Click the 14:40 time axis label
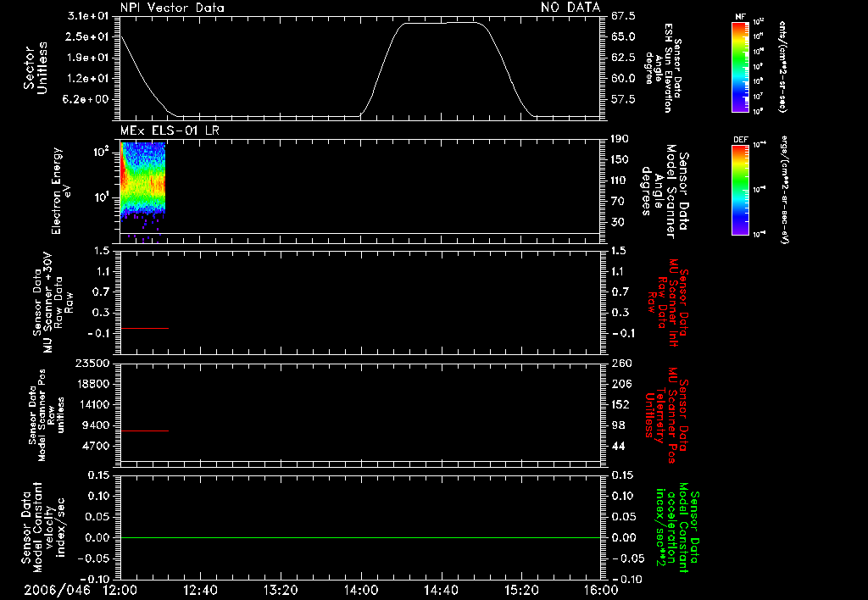This screenshot has height=600, width=868. [x=441, y=590]
